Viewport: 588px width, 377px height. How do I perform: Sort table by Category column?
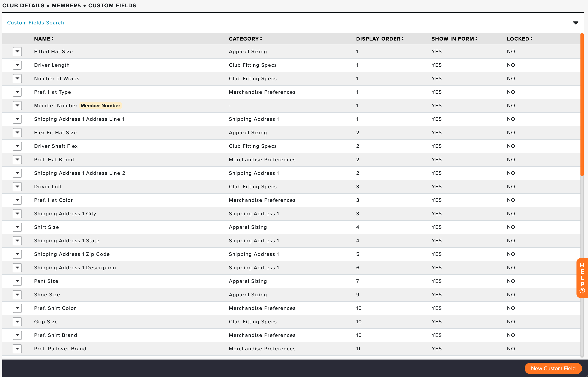coord(246,39)
